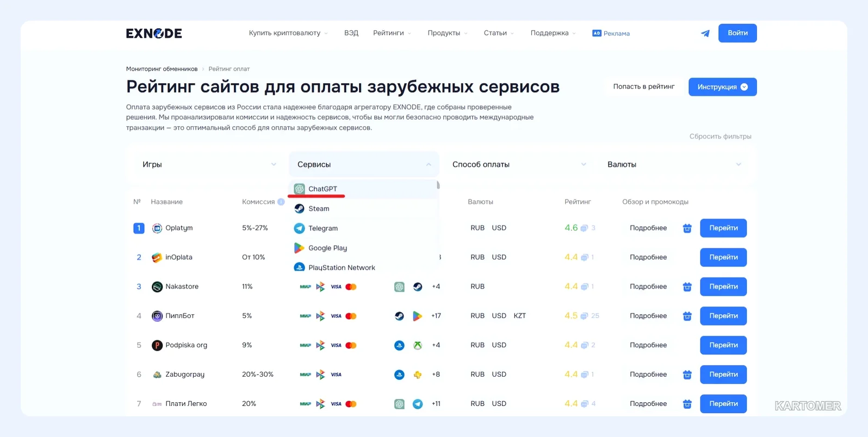The width and height of the screenshot is (868, 437).
Task: Select ChatGPT in services list
Action: pyautogui.click(x=363, y=189)
